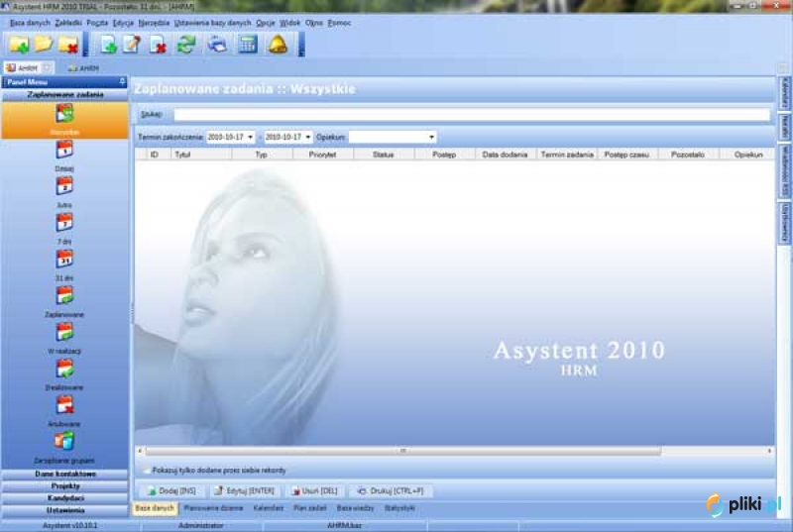
Task: Switch to the Baza wiedzy tab
Action: pos(355,508)
